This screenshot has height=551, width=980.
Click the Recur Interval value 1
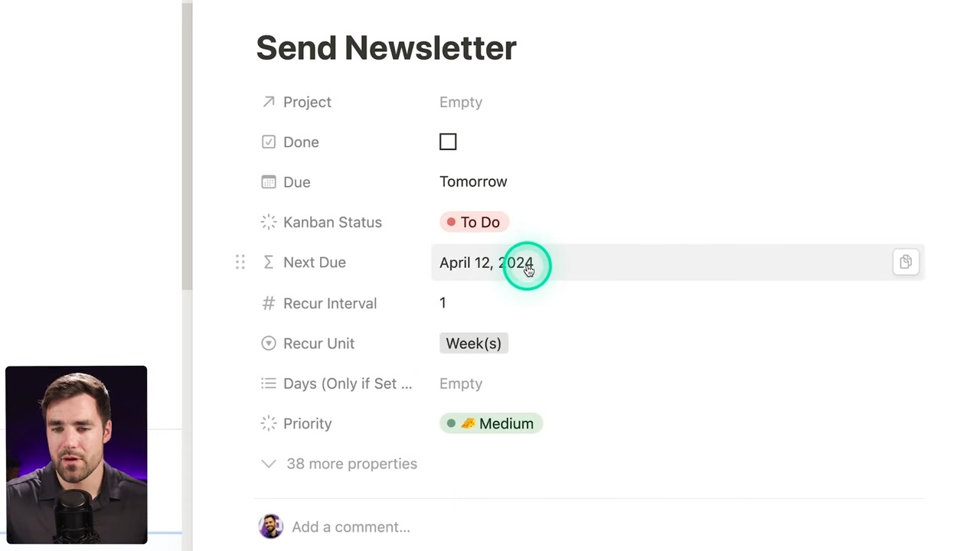click(x=443, y=303)
